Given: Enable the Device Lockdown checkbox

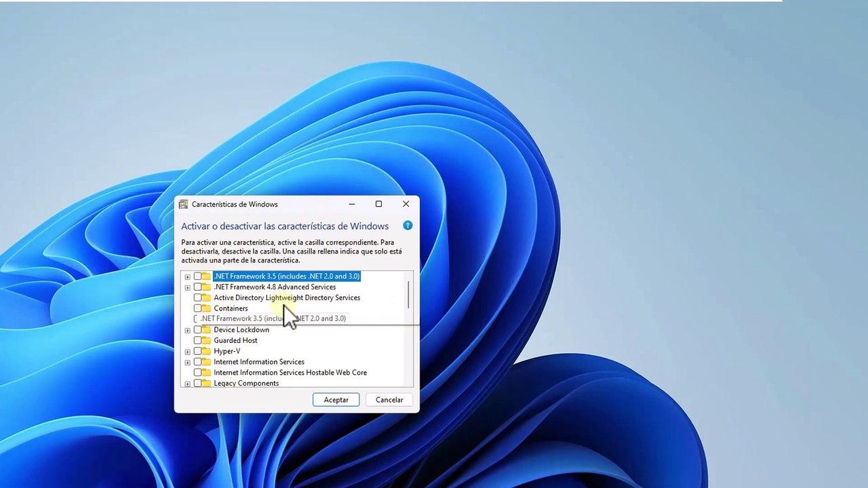Looking at the screenshot, I should (x=197, y=330).
